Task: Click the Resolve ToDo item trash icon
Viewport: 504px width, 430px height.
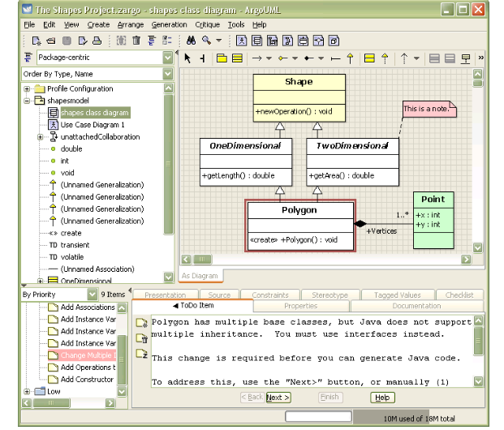Action: [x=141, y=338]
